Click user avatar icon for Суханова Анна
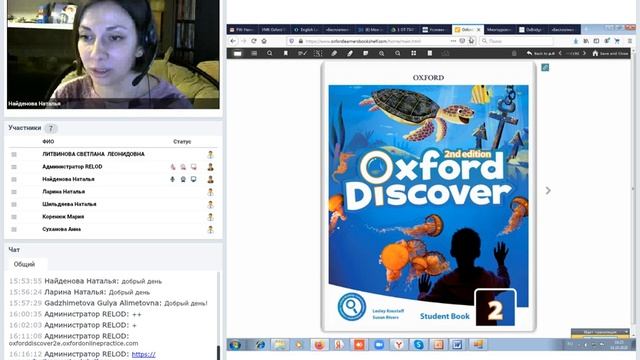The image size is (640, 360). (210, 229)
